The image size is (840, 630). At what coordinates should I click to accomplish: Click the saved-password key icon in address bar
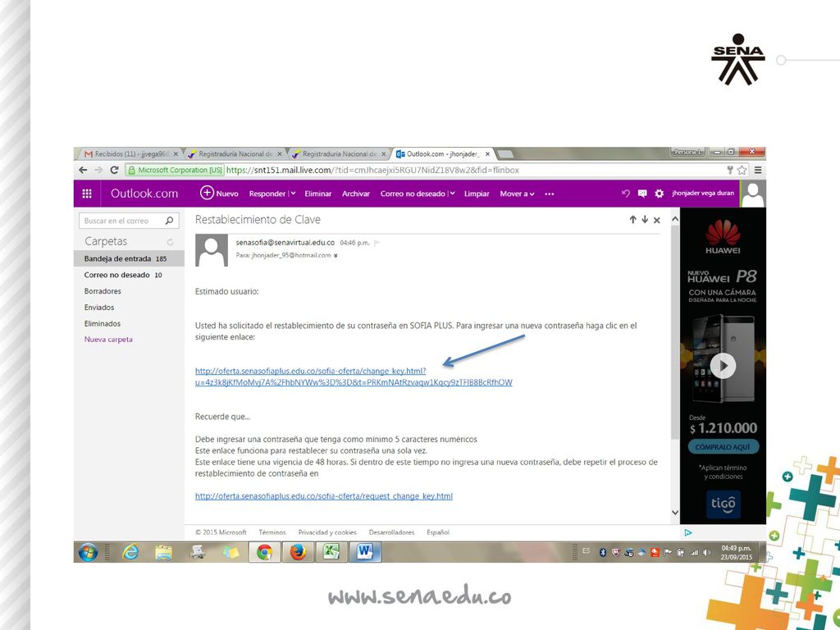(729, 170)
